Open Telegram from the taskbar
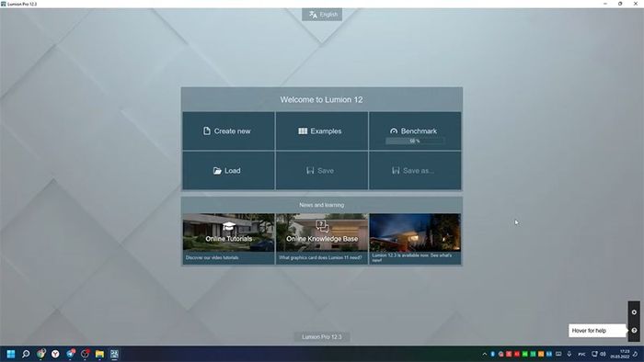644x362 pixels. coord(70,354)
